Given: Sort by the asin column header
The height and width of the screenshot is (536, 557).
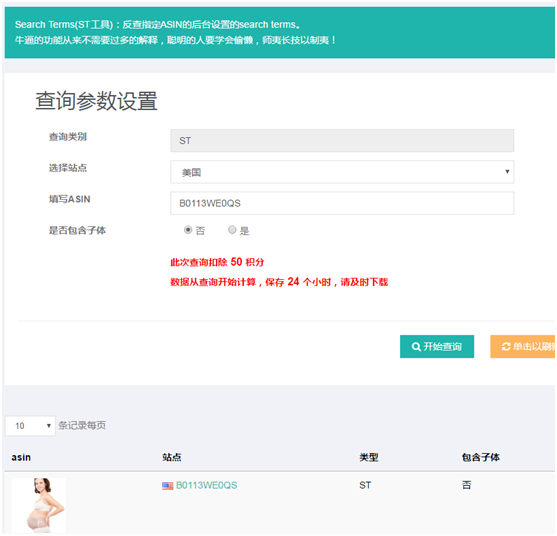Looking at the screenshot, I should pos(21,458).
